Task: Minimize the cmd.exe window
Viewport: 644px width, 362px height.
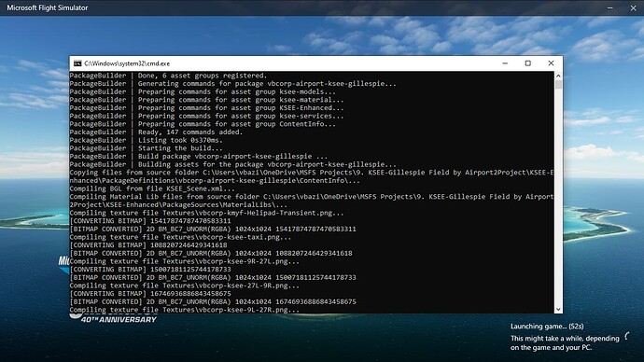Action: pos(505,63)
